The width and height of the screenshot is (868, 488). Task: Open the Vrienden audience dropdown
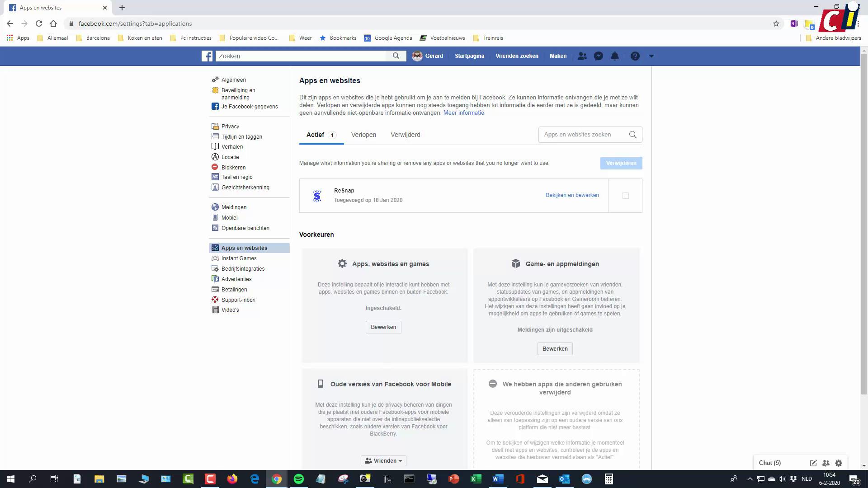(383, 461)
